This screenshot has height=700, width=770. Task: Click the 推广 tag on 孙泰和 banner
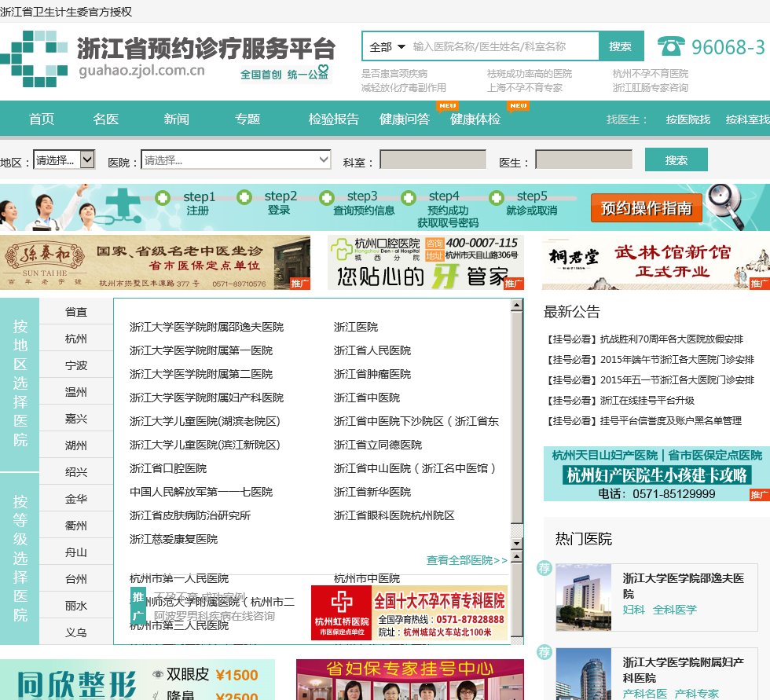[x=299, y=284]
